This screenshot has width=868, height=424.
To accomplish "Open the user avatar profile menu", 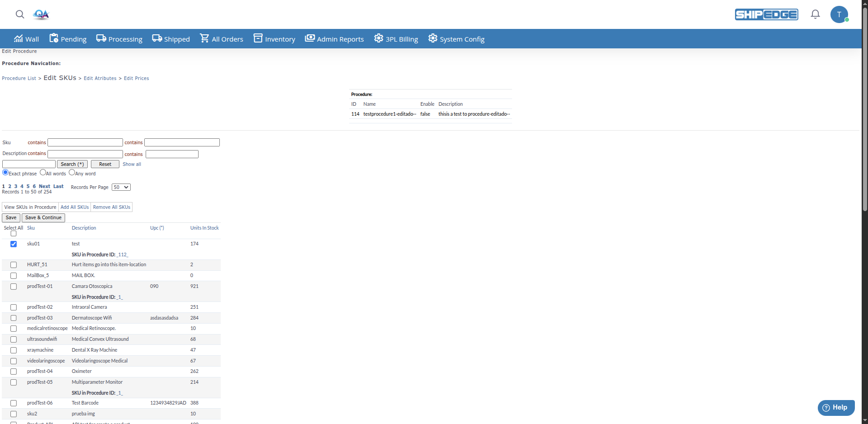I will tap(839, 14).
